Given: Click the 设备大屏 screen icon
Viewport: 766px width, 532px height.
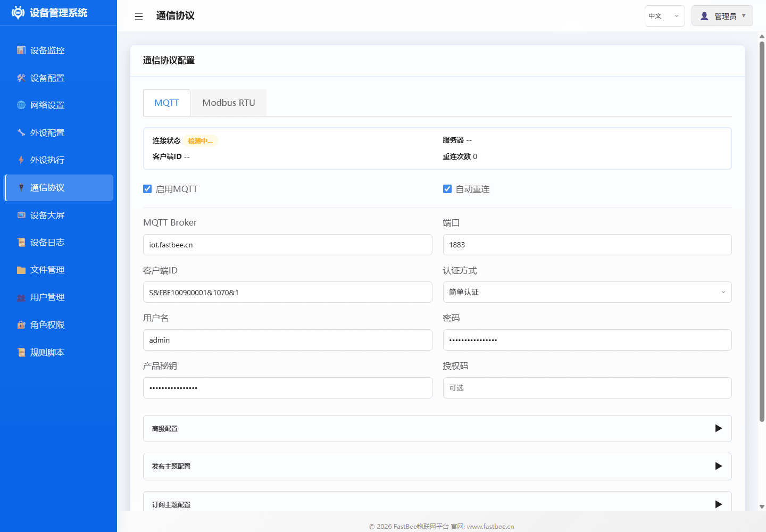Looking at the screenshot, I should (x=21, y=215).
